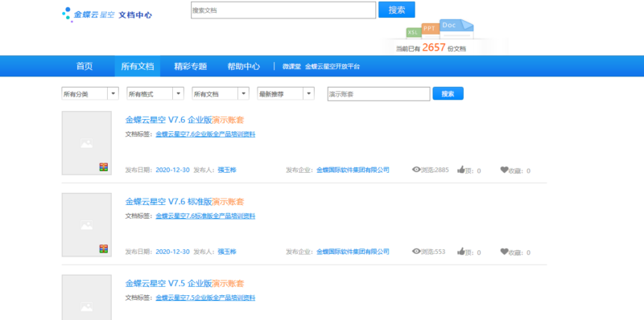Click the XSL file type icon
The width and height of the screenshot is (644, 320).
413,32
